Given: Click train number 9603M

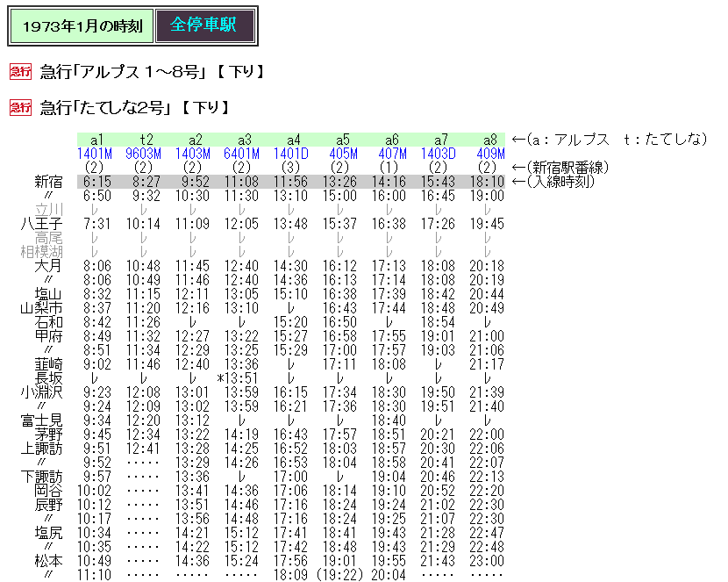Looking at the screenshot, I should (144, 154).
